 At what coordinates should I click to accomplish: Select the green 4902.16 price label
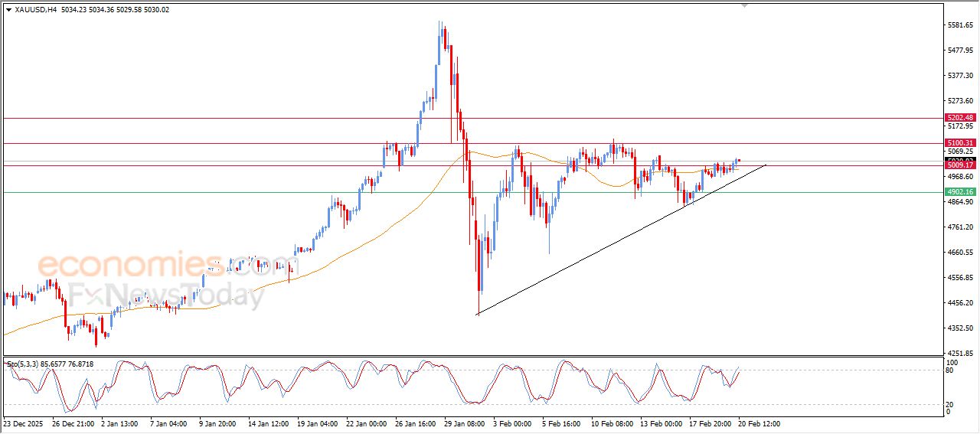(x=959, y=192)
